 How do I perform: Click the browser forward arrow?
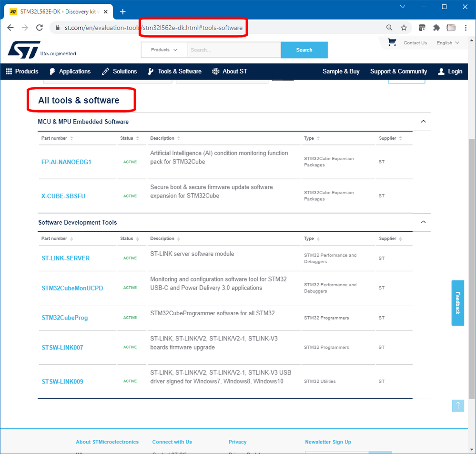25,28
